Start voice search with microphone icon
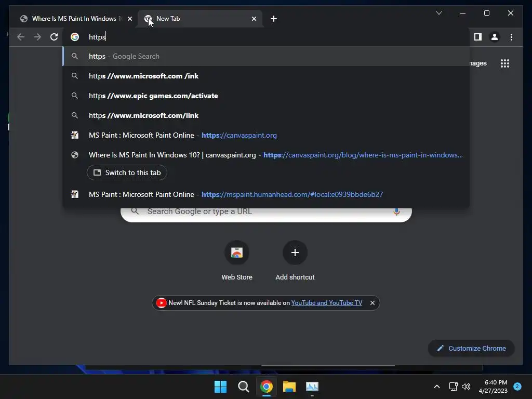This screenshot has height=399, width=532. pyautogui.click(x=396, y=212)
